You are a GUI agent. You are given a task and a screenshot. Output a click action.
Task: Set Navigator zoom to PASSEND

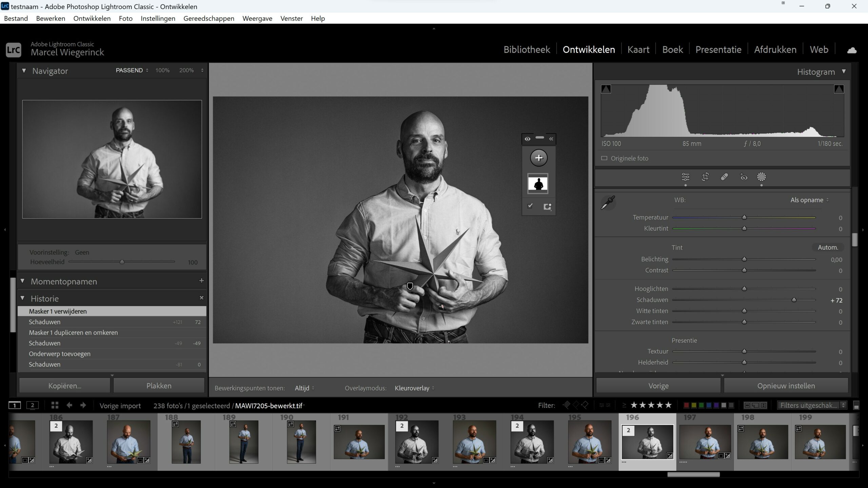tap(129, 70)
